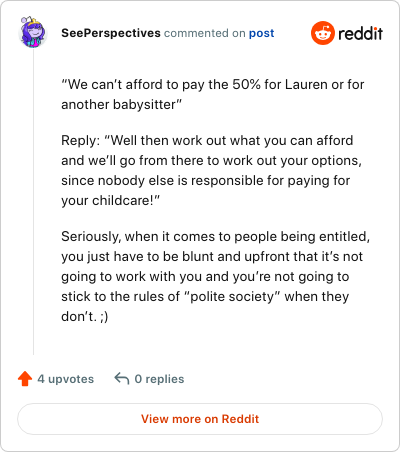Click the gray "commented on" text
Image resolution: width=400 pixels, height=452 pixels.
pyautogui.click(x=205, y=33)
